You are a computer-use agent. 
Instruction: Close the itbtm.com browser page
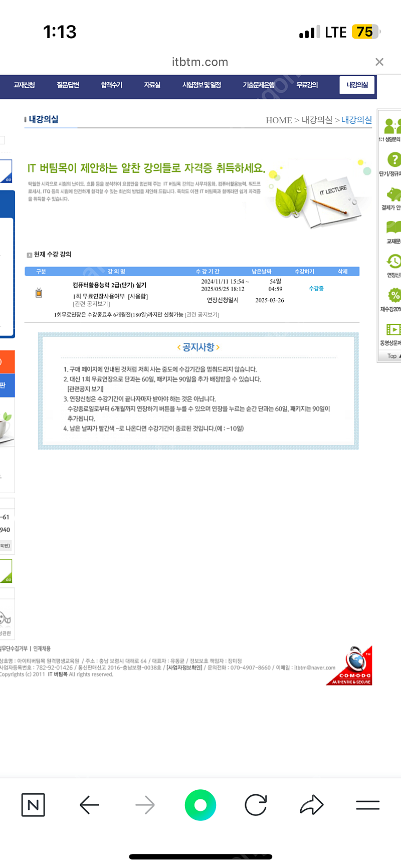click(379, 62)
